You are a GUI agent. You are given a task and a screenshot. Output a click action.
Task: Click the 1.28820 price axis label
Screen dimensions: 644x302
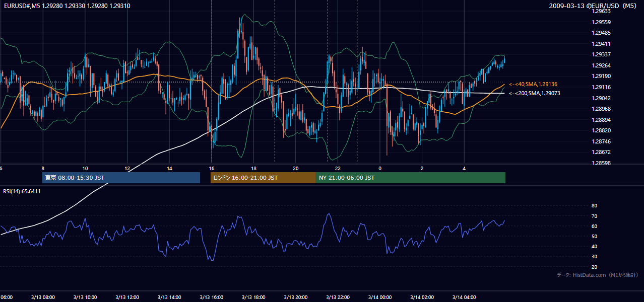[601, 130]
